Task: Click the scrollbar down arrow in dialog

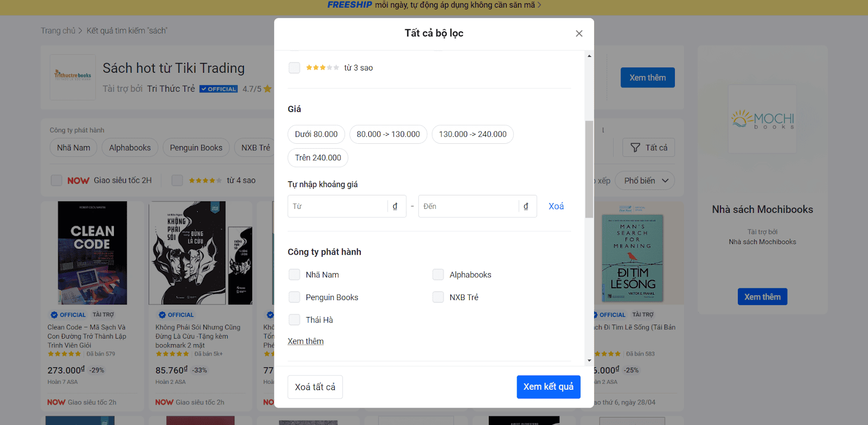Action: [x=589, y=360]
